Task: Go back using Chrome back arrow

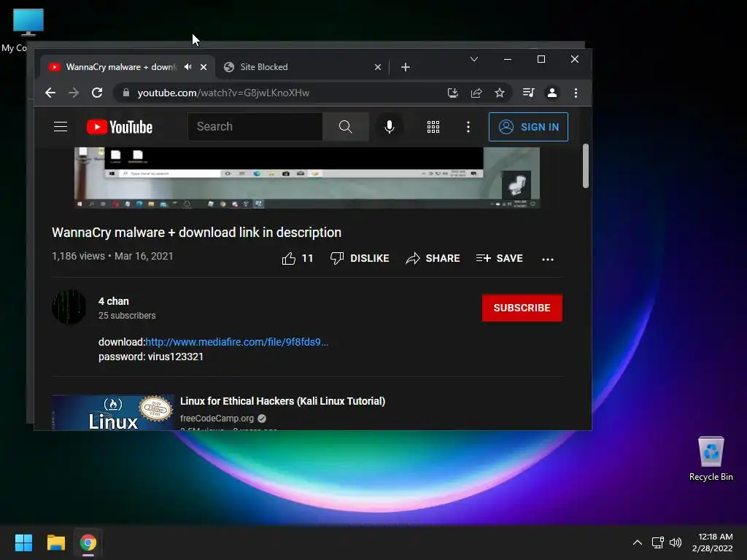Action: (50, 93)
